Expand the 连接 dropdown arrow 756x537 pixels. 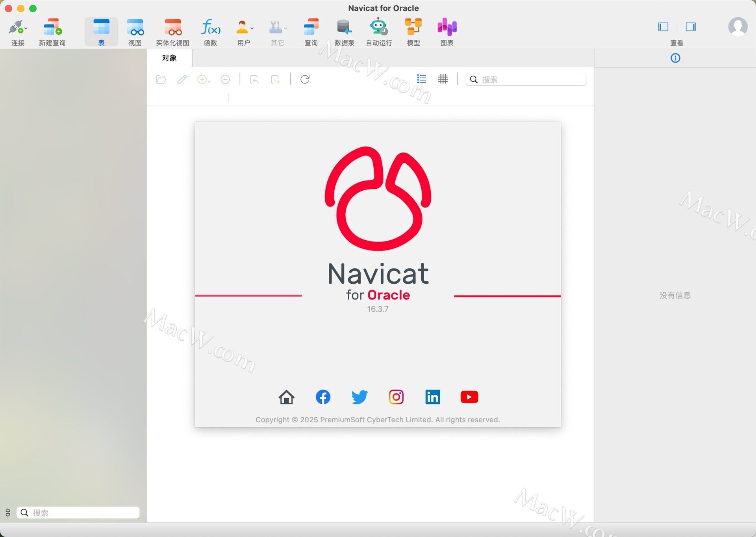[x=26, y=29]
